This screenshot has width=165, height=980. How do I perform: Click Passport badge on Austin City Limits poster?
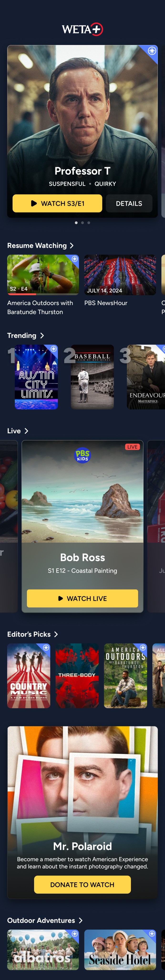[x=54, y=348]
